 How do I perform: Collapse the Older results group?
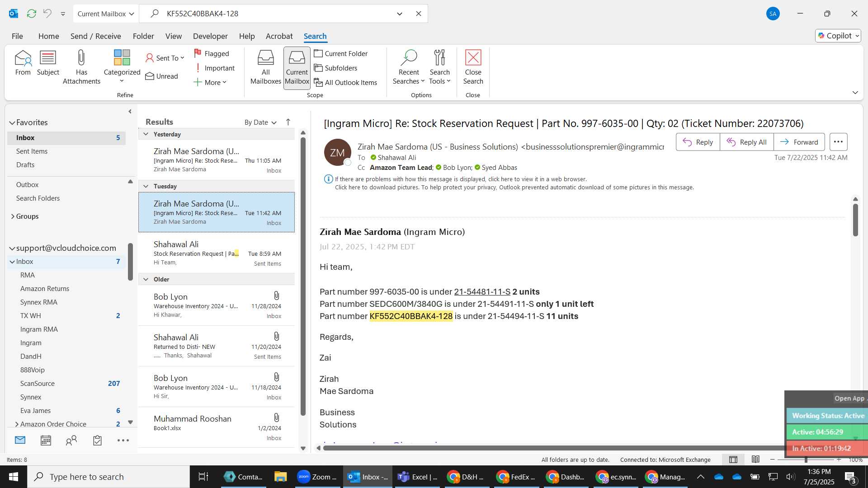(x=146, y=279)
